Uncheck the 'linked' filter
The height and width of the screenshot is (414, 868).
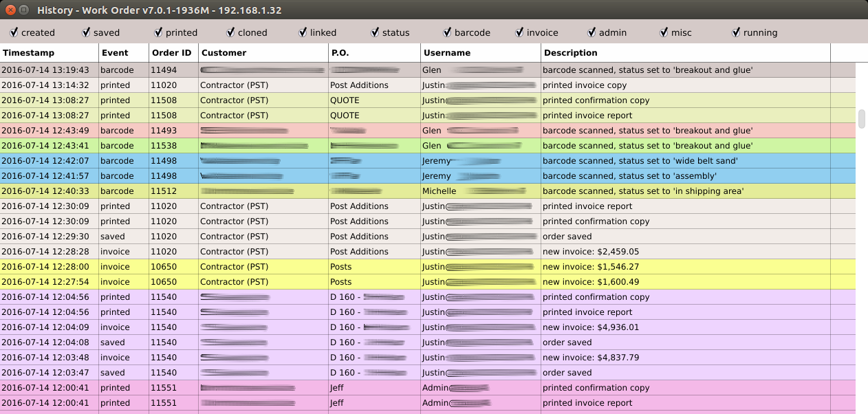pyautogui.click(x=303, y=32)
